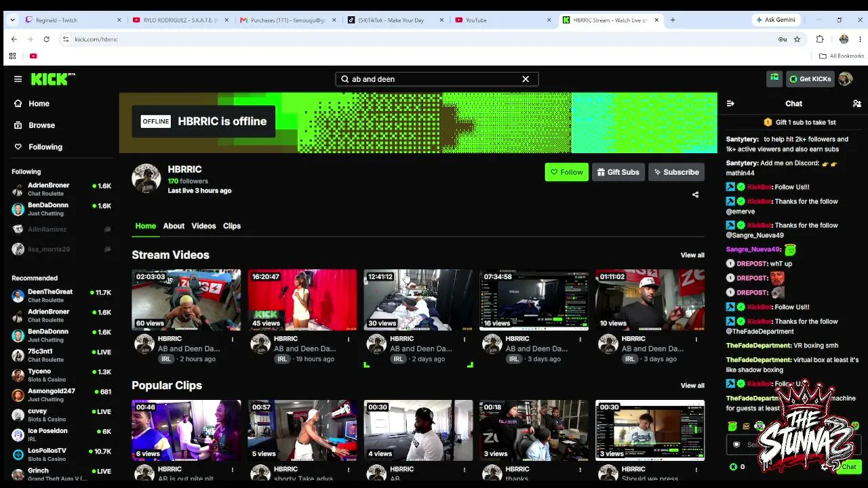Play the 00:46 popular clip

(186, 430)
